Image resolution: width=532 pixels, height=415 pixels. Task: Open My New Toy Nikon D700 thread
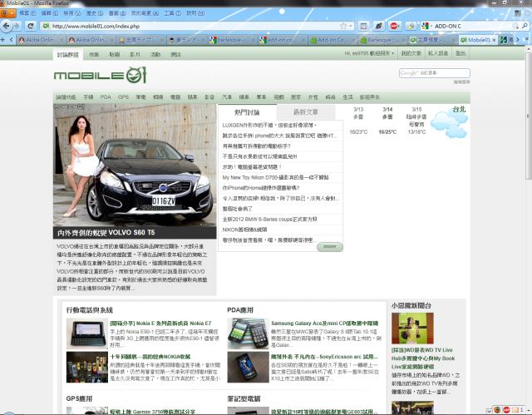(275, 177)
